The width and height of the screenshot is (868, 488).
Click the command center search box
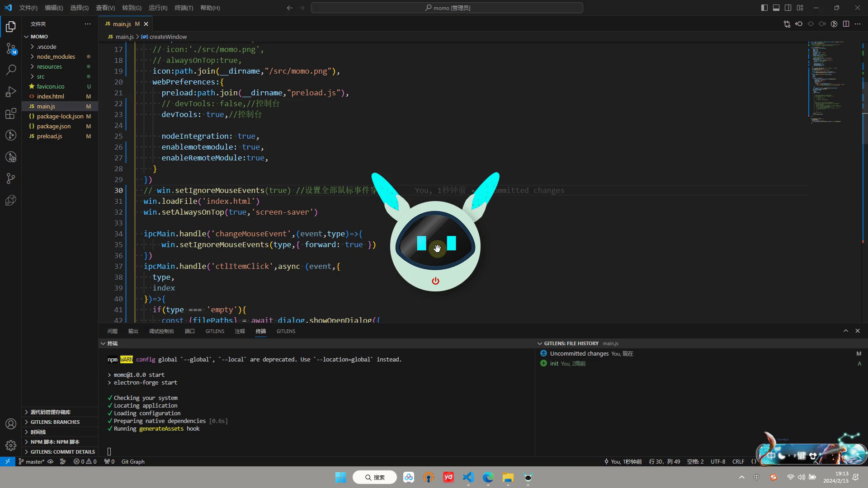[x=447, y=8]
